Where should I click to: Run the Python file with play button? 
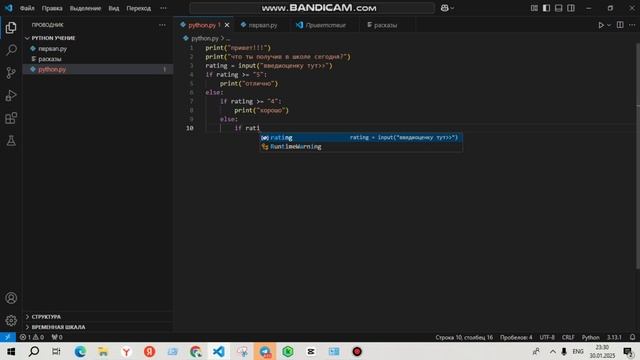tap(601, 25)
